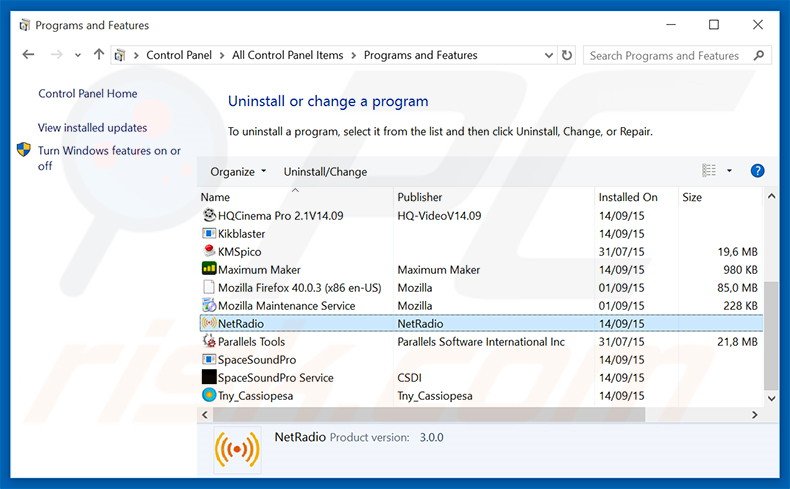Select the Kikblaster entry
This screenshot has height=489, width=790.
click(x=241, y=234)
